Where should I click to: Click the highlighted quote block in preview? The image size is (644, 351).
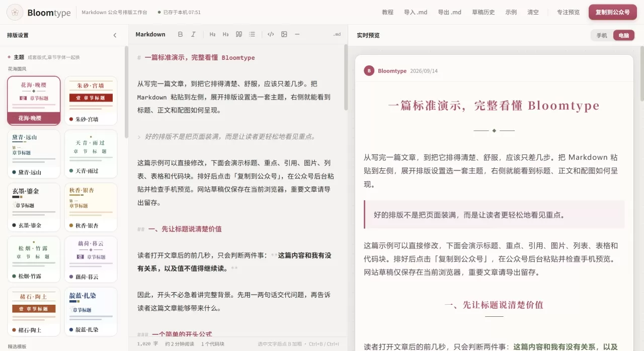pos(494,215)
